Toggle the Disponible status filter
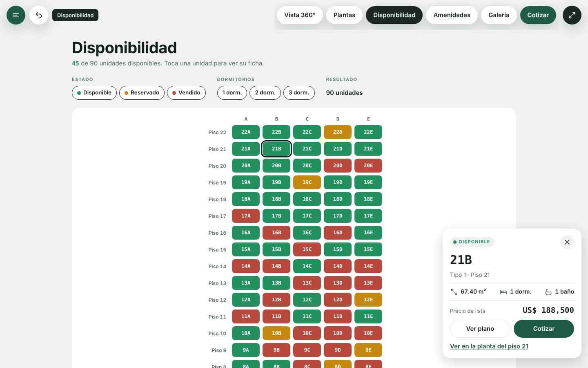The image size is (588, 368). coord(94,93)
